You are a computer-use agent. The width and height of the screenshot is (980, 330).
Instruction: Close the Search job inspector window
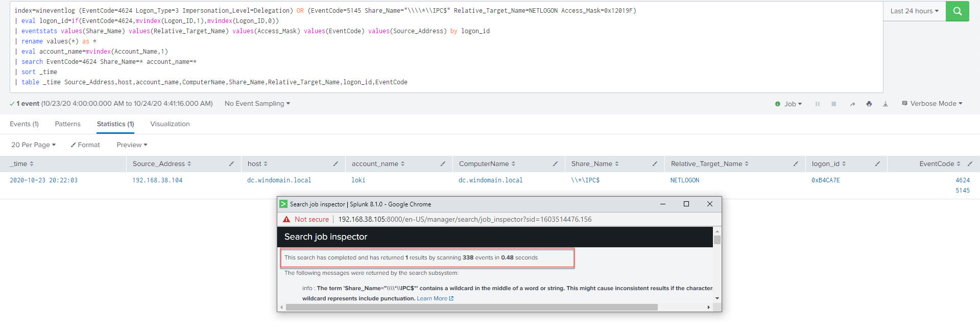[710, 204]
